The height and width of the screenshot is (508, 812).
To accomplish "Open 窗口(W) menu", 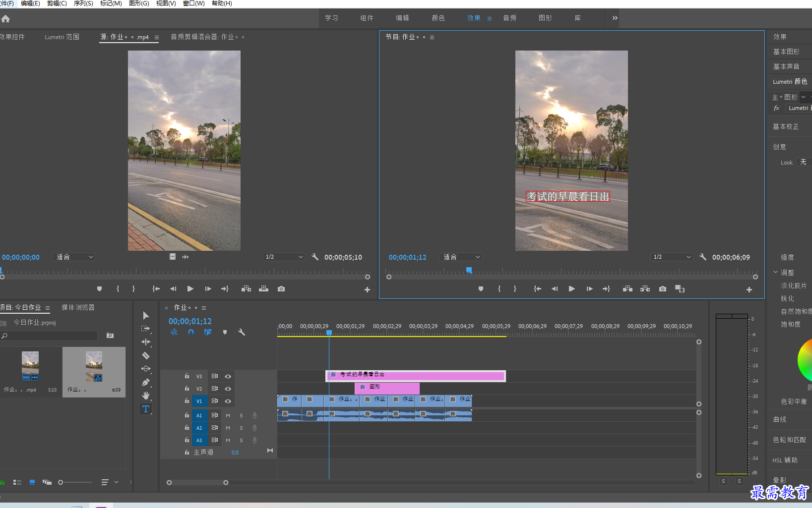I will point(194,3).
